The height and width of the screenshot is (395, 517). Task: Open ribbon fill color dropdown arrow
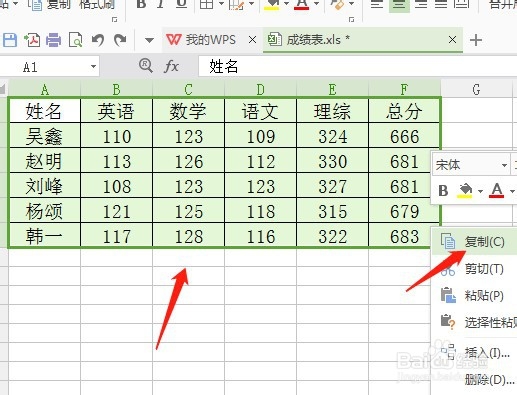(x=286, y=4)
